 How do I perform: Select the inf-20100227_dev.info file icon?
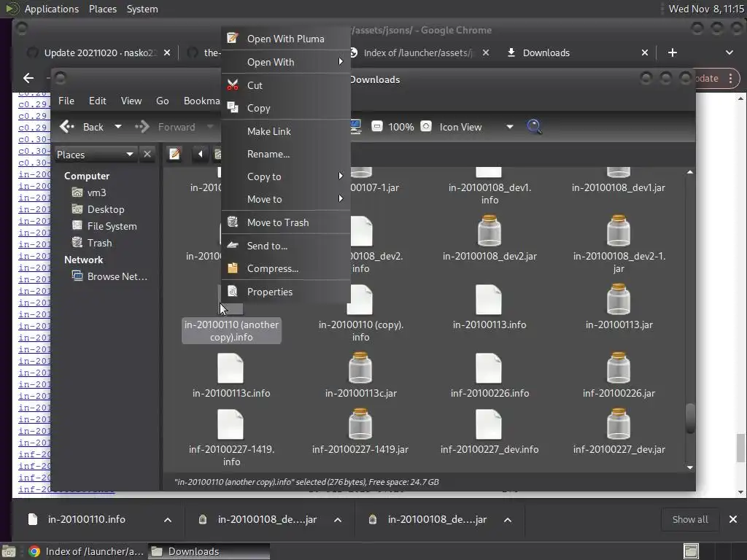coord(489,424)
